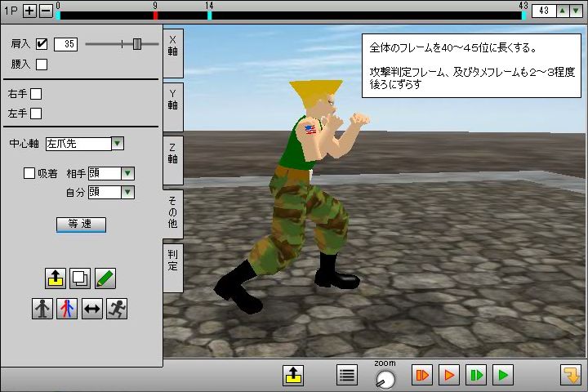Enable the 右手 checkbox
The image size is (588, 392).
(36, 94)
